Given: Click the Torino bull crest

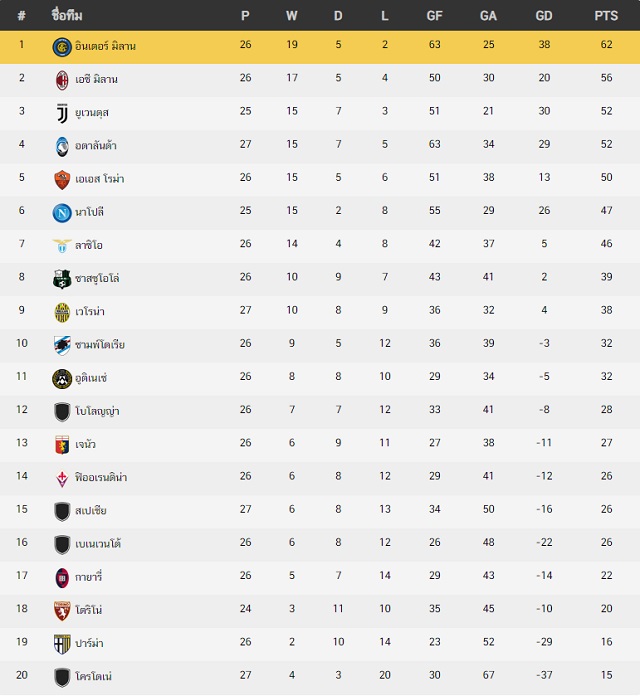Looking at the screenshot, I should (x=62, y=611).
